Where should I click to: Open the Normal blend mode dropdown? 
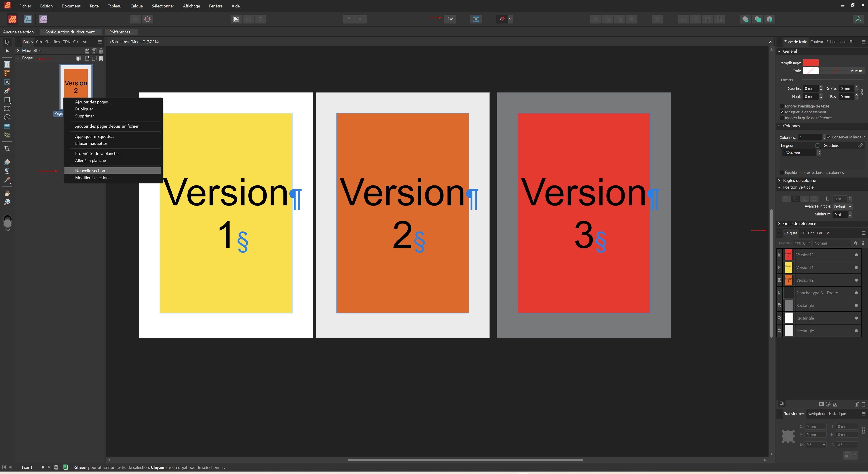pos(832,243)
